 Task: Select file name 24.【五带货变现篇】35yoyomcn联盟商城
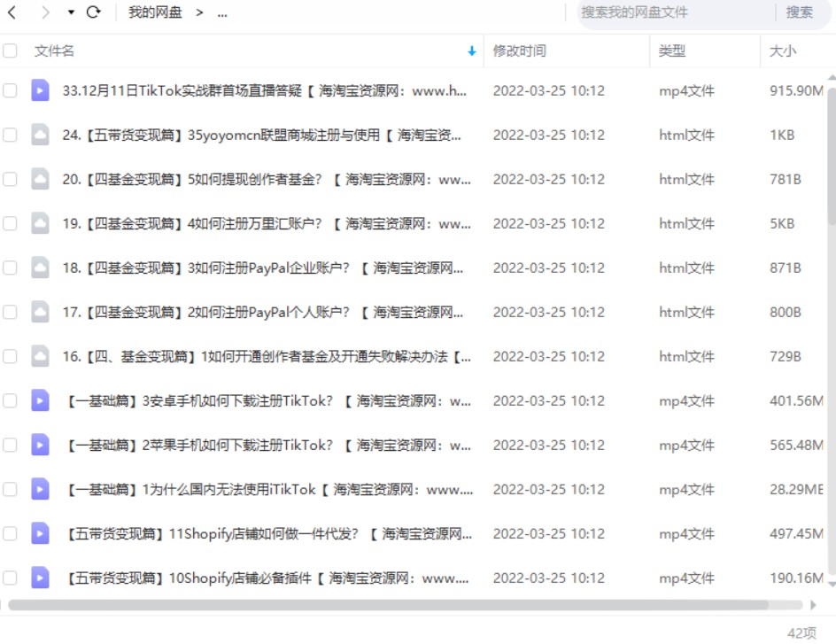(x=262, y=136)
